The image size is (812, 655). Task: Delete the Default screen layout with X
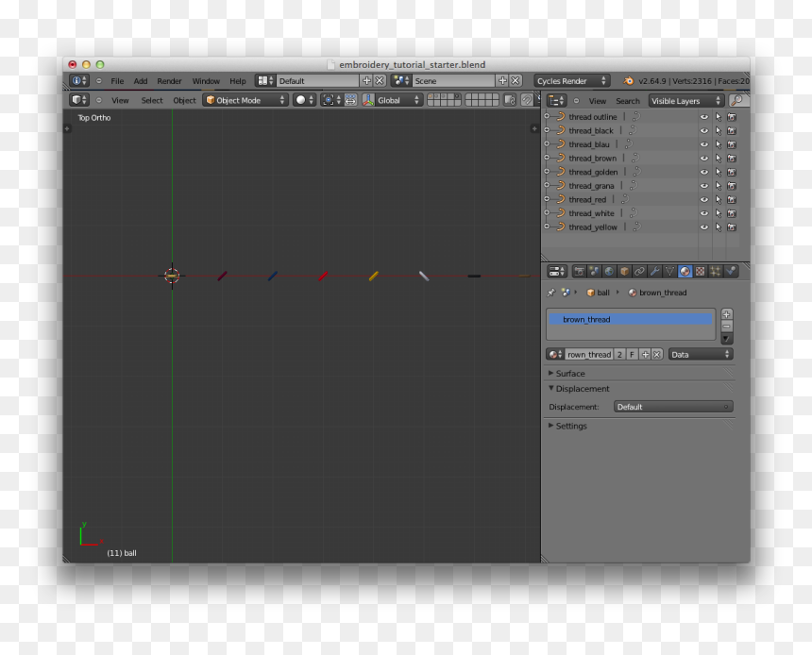[380, 81]
